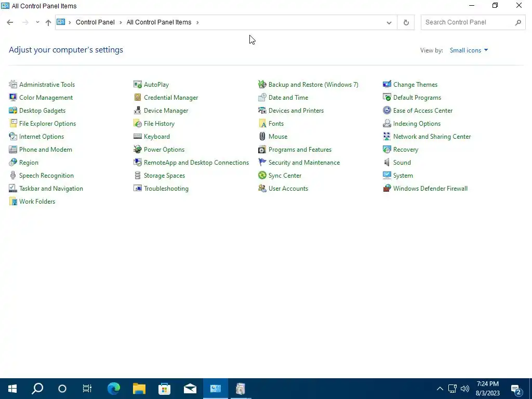The image size is (532, 399).
Task: Click the search magnifier in Control Panel
Action: pyautogui.click(x=518, y=22)
